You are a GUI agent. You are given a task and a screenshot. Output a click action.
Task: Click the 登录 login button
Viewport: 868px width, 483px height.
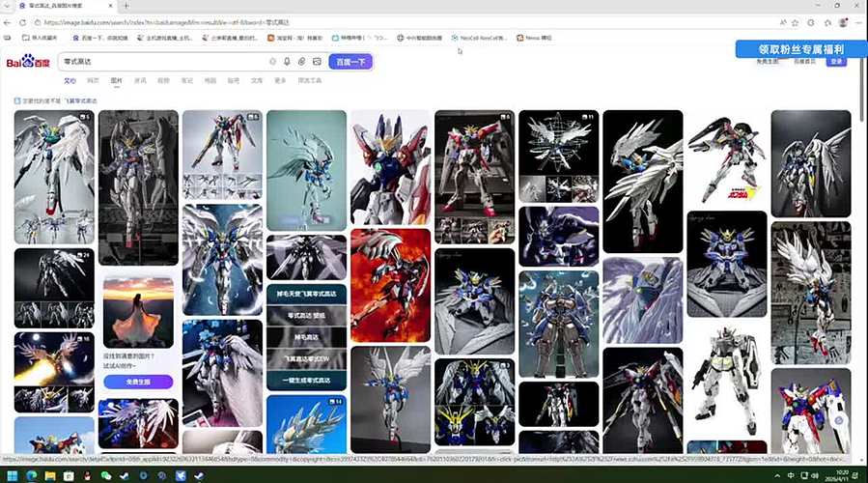pyautogui.click(x=836, y=62)
